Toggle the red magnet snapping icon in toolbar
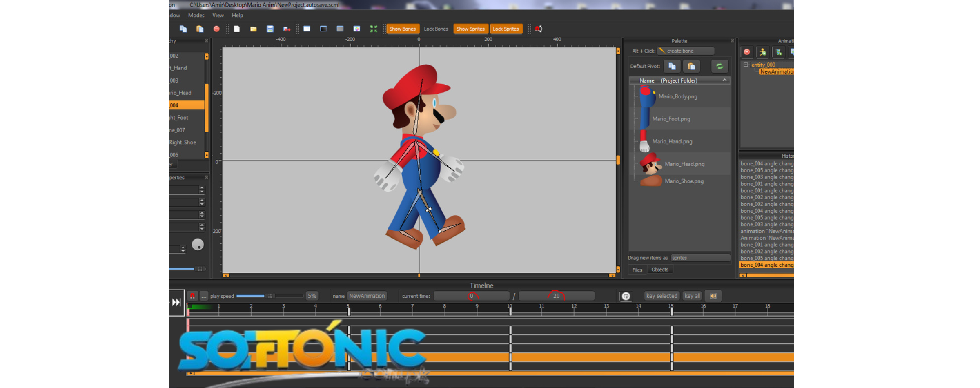The image size is (980, 388). coord(539,29)
